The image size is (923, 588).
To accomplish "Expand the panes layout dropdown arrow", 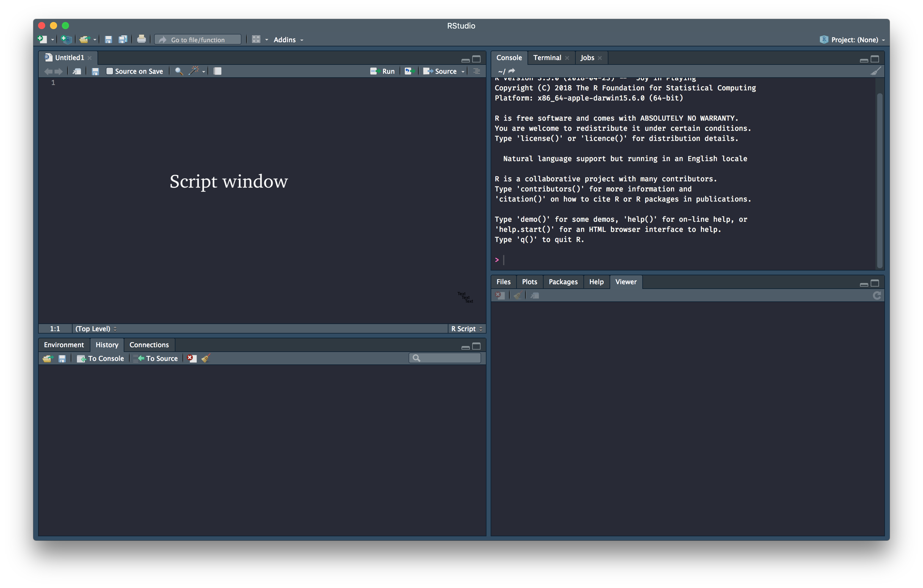I will [x=267, y=40].
